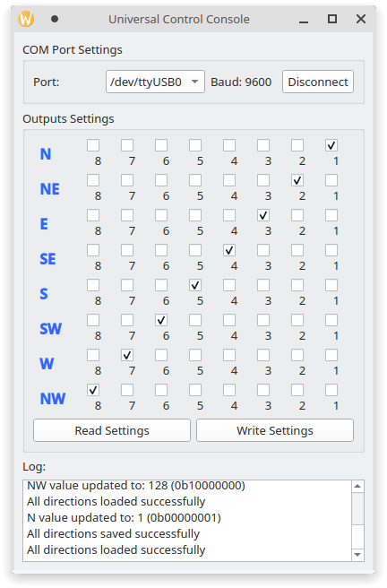Maximize the Universal Control Console window
This screenshot has width=387, height=588.
332,19
